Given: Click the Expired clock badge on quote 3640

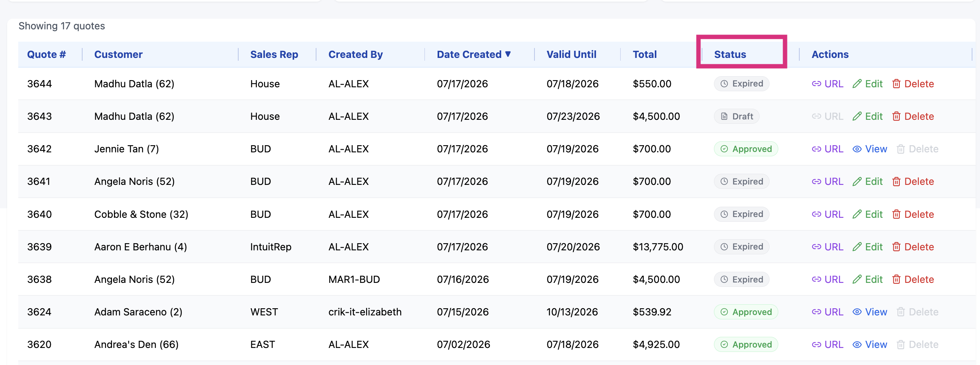Looking at the screenshot, I should 741,214.
